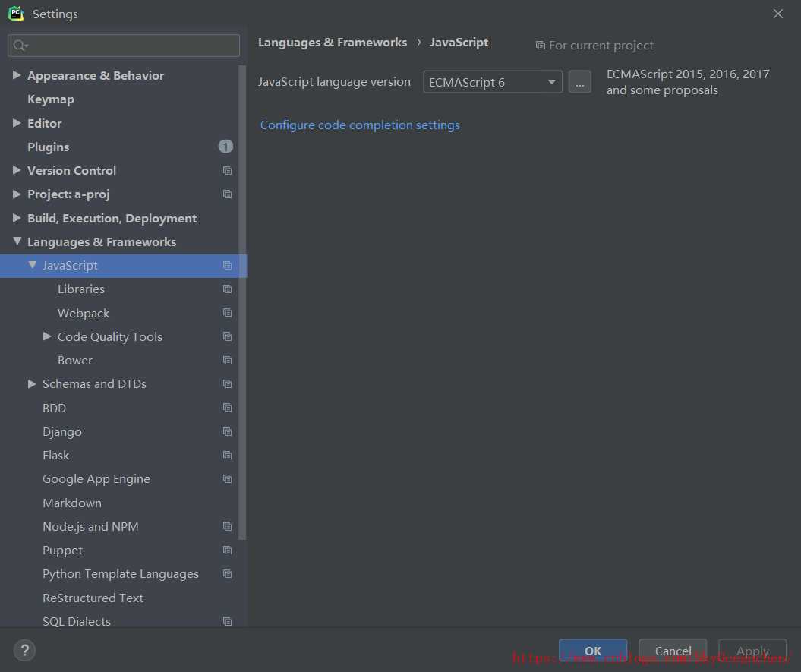The height and width of the screenshot is (672, 801).
Task: Click the For current project icon
Action: [540, 46]
